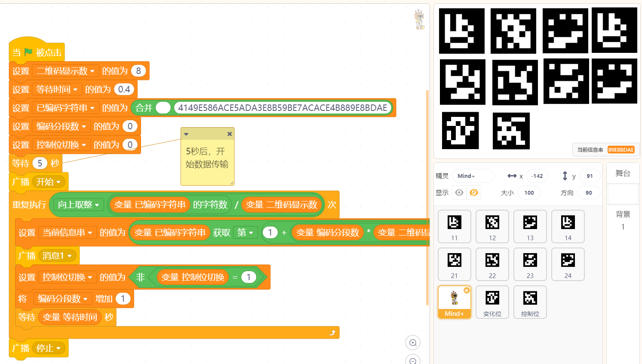This screenshot has height=364, width=642.
Task: Open the 停止 broadcast message dropdown
Action: point(49,348)
